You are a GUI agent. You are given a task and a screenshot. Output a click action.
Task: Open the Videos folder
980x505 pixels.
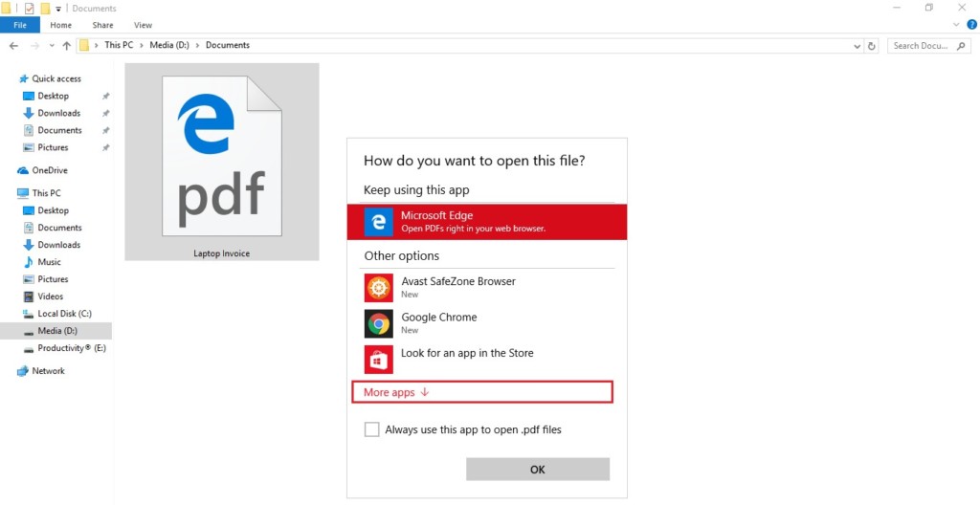tap(50, 296)
